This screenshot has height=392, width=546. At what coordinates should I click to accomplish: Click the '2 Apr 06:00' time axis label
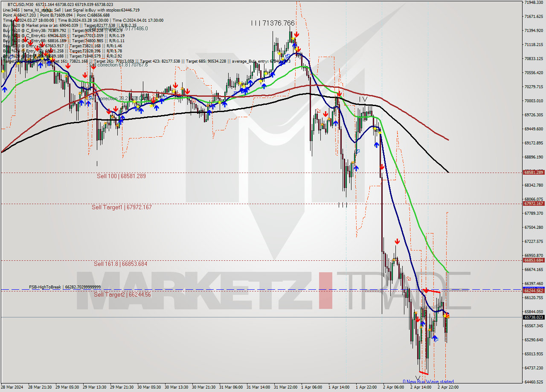[x=395, y=387]
